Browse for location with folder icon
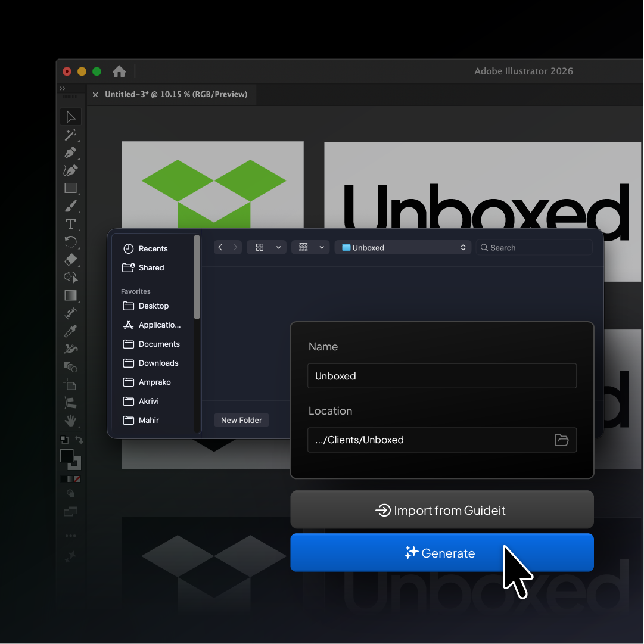The height and width of the screenshot is (644, 644). pos(561,440)
